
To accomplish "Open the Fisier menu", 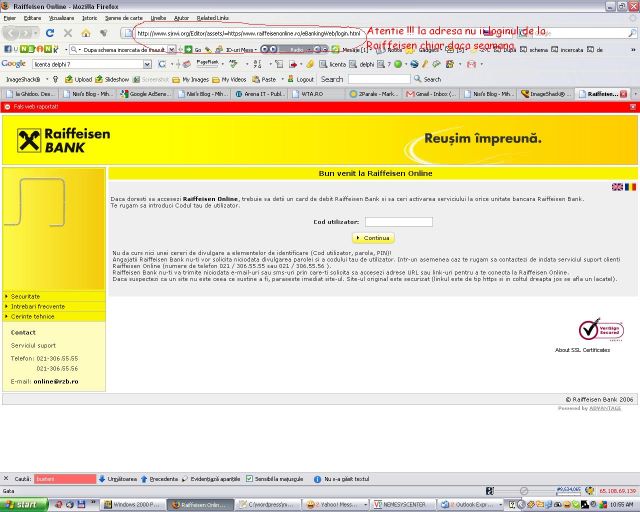I will (9, 18).
